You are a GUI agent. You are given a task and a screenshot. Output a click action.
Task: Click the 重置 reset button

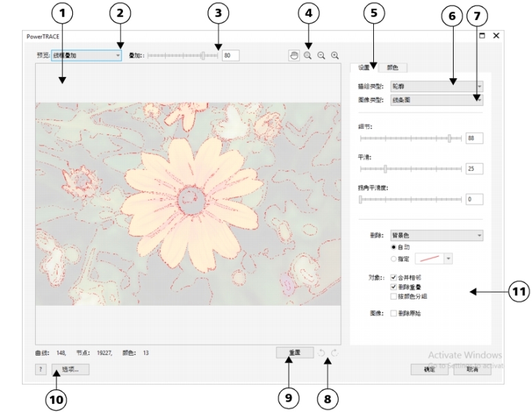pos(295,352)
